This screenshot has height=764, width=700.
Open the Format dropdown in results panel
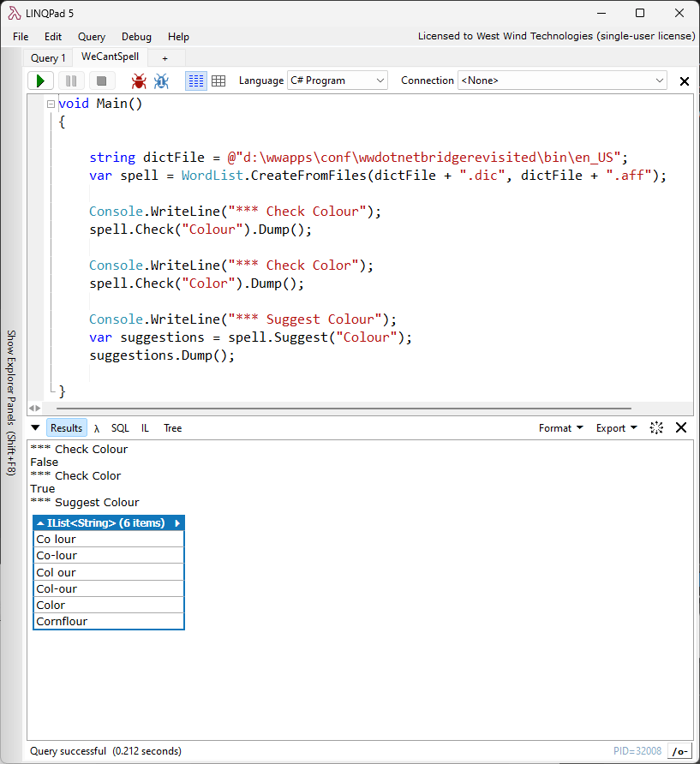560,428
